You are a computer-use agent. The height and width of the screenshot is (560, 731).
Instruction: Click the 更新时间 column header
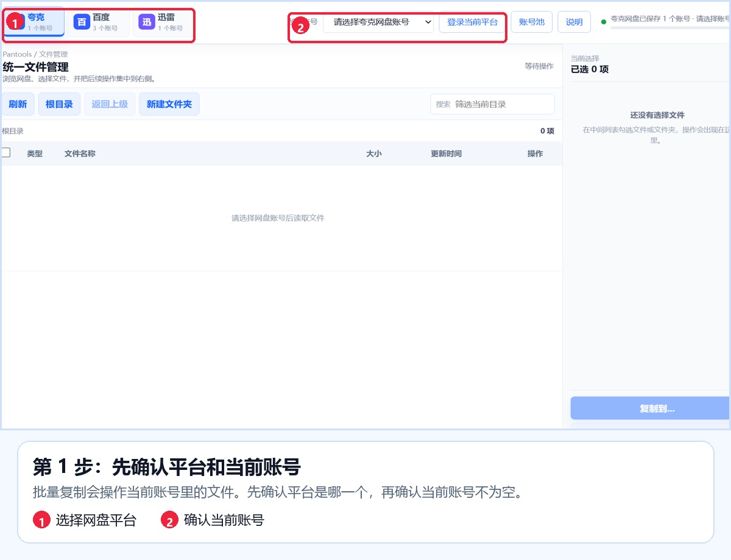click(446, 153)
